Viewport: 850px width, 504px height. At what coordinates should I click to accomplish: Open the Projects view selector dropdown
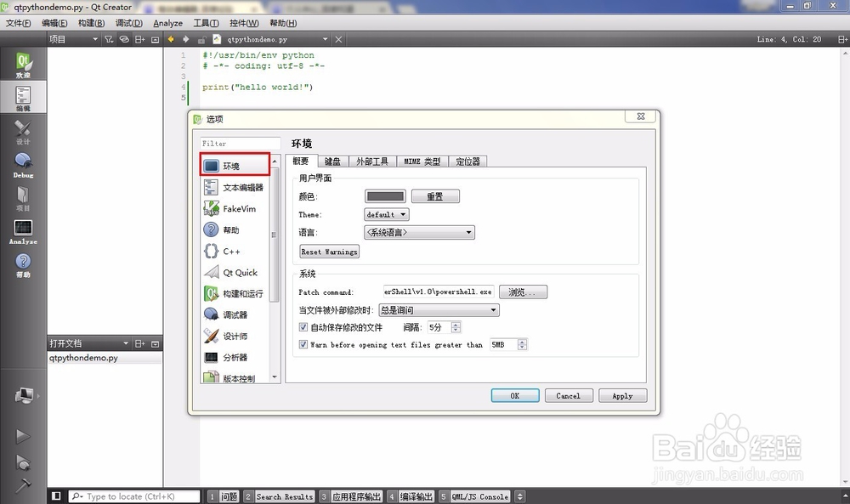pos(74,39)
